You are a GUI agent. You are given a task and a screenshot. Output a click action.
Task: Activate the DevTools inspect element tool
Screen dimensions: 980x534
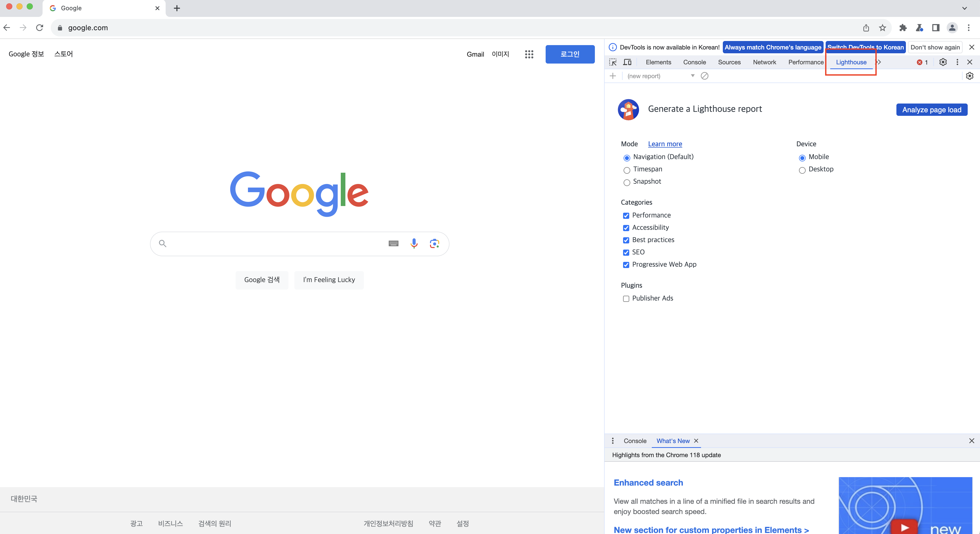point(613,62)
